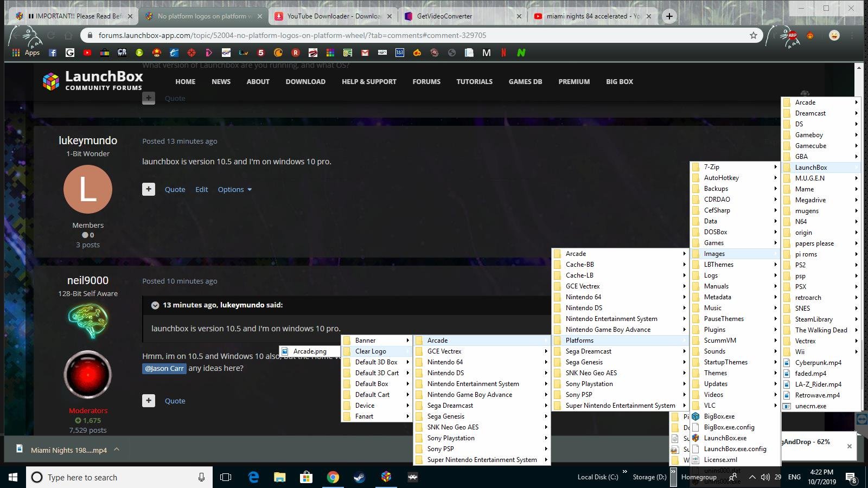Close the DragAndDrop progress notification
Image resolution: width=868 pixels, height=488 pixels.
(x=850, y=446)
